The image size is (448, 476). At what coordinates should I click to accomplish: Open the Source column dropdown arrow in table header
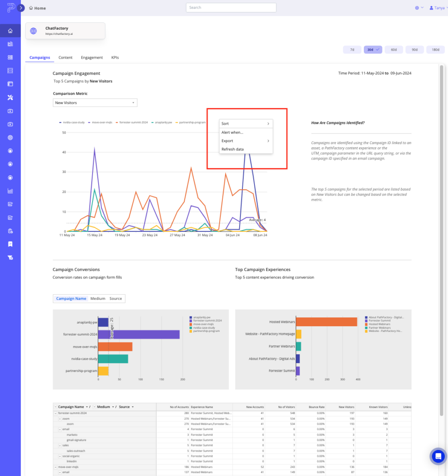coord(133,407)
